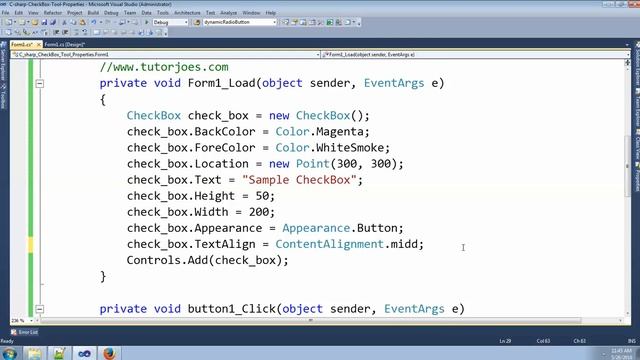This screenshot has width=640, height=360.
Task: Open the Window menu
Action: pyautogui.click(x=251, y=13)
